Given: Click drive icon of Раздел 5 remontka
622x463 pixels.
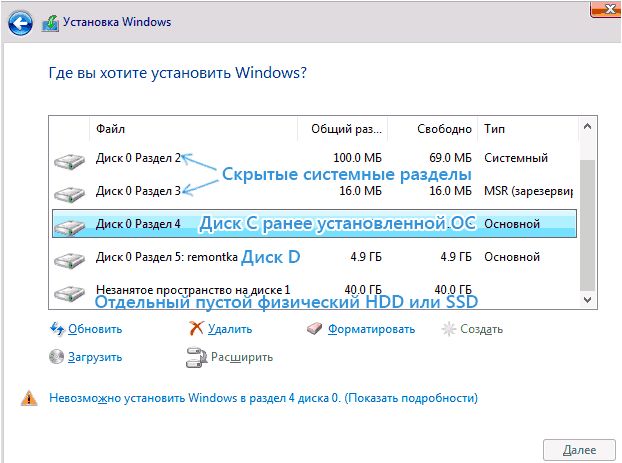Looking at the screenshot, I should [x=69, y=260].
